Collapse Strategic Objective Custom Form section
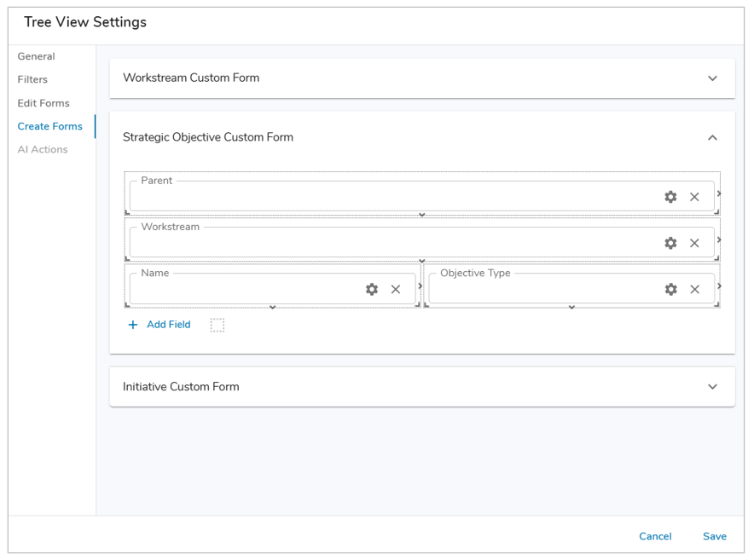 [712, 137]
